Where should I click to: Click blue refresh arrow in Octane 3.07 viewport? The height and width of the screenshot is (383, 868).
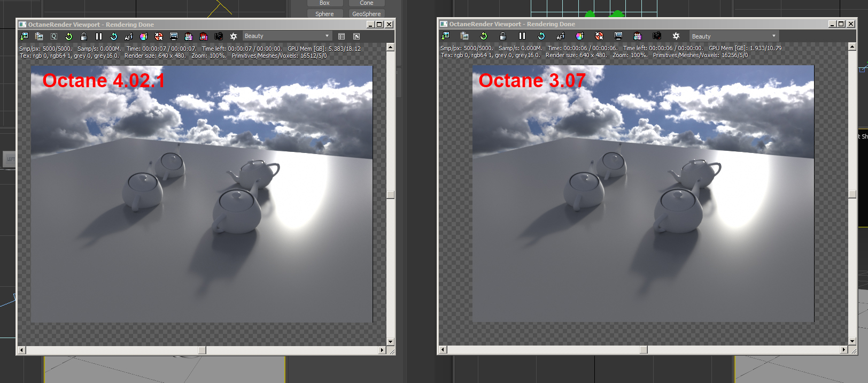541,36
